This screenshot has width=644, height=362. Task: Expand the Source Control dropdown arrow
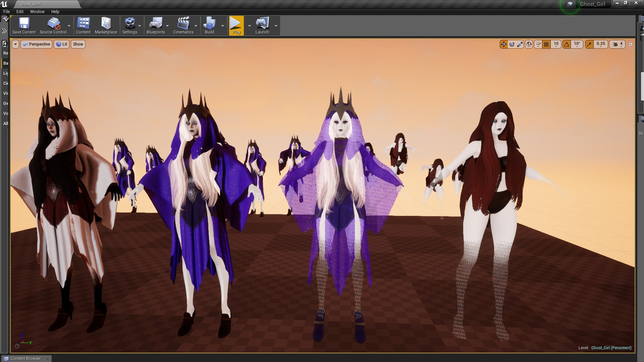tap(69, 26)
